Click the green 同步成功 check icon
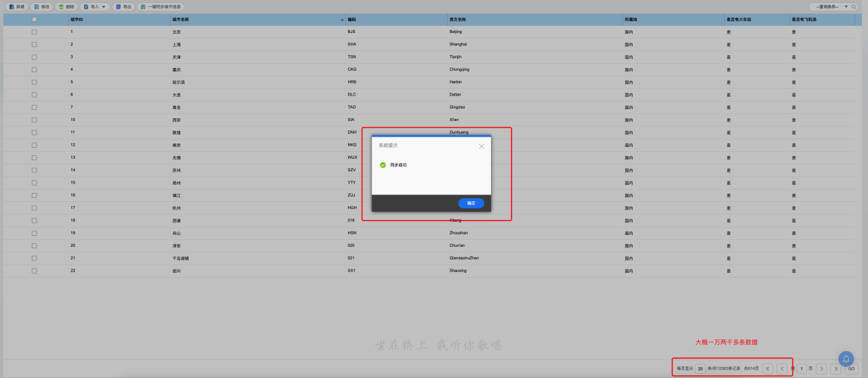The height and width of the screenshot is (378, 868). pos(383,165)
